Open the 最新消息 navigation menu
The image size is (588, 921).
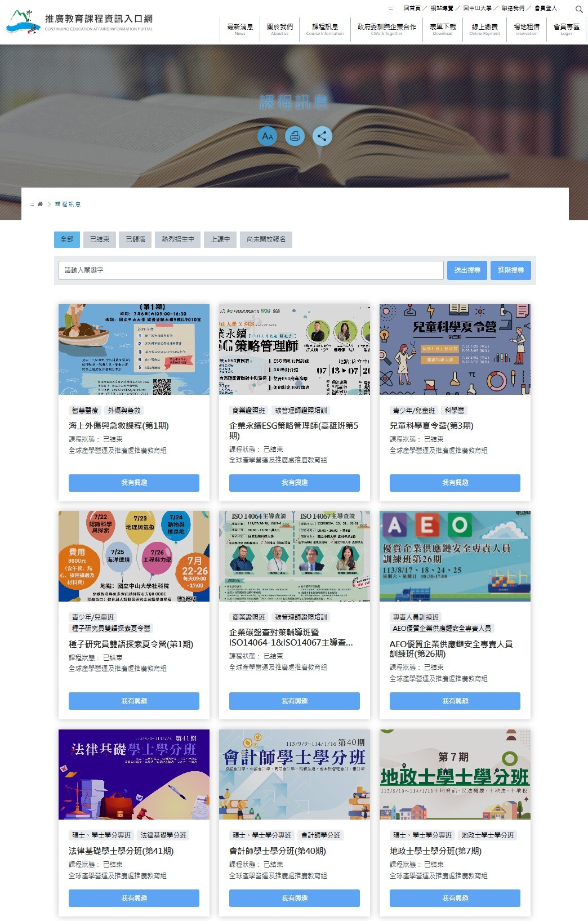pyautogui.click(x=240, y=29)
